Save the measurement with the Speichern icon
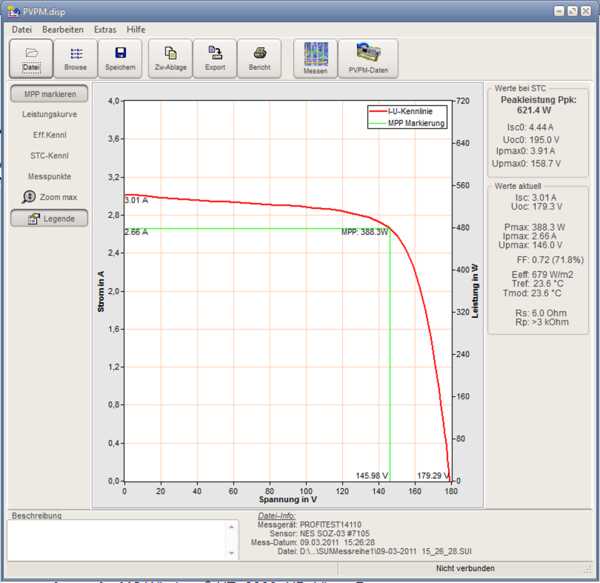Image resolution: width=600 pixels, height=583 pixels. [x=120, y=58]
